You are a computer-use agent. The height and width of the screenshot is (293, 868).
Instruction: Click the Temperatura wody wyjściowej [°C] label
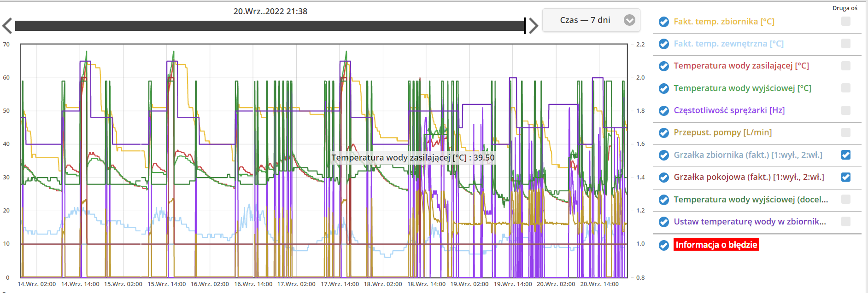[742, 88]
